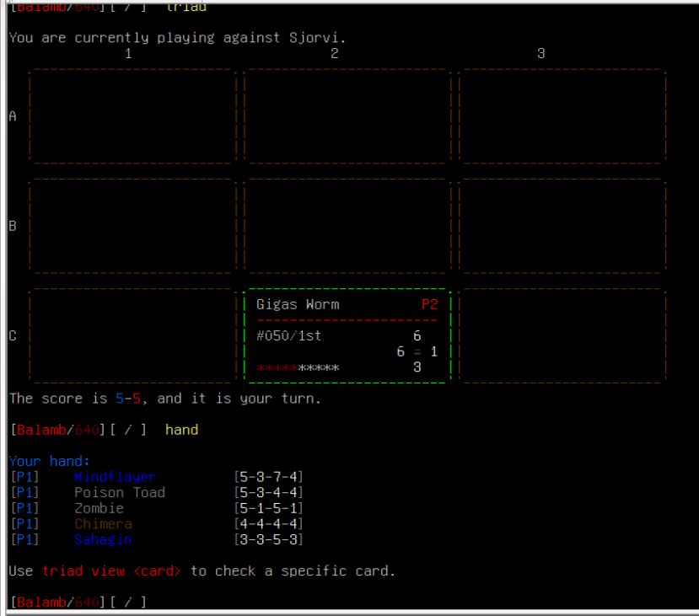Click the text 'You are currently playing against Sjorvi.'

[x=177, y=38]
